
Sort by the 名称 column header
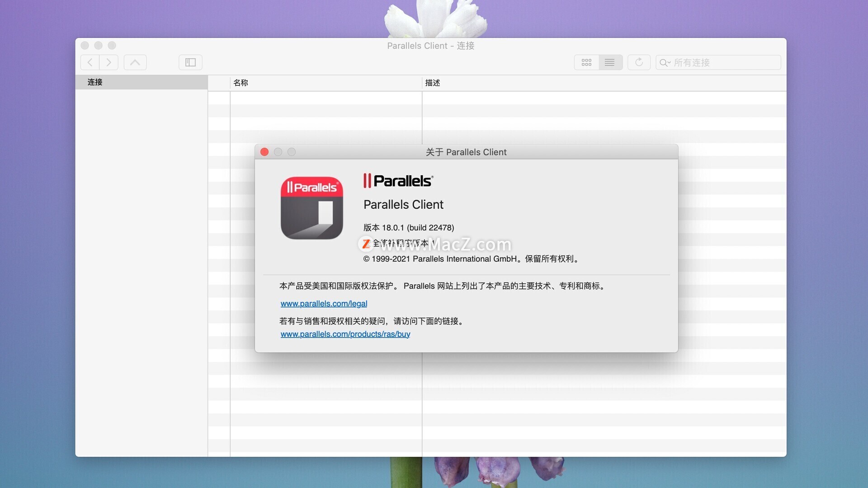326,83
